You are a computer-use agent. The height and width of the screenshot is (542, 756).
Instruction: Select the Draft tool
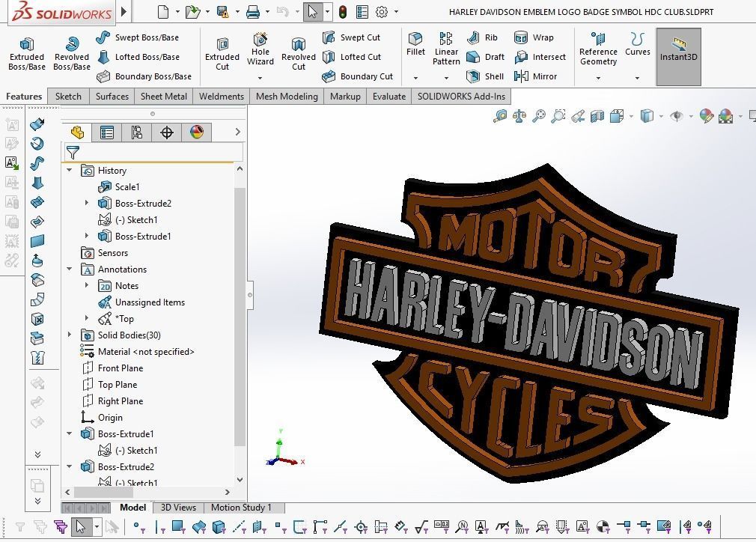(486, 57)
